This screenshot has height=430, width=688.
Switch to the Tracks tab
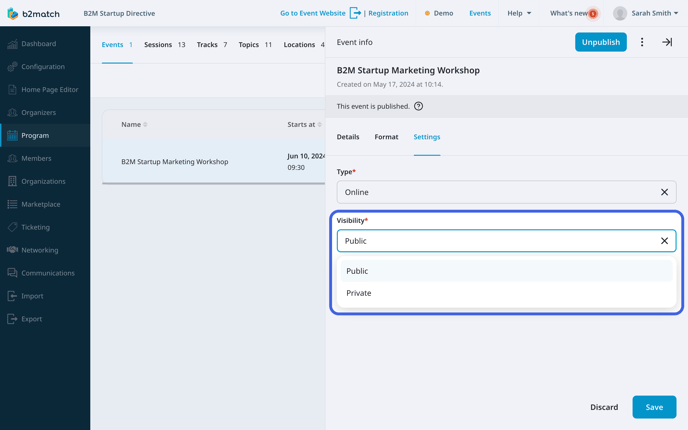tap(211, 45)
